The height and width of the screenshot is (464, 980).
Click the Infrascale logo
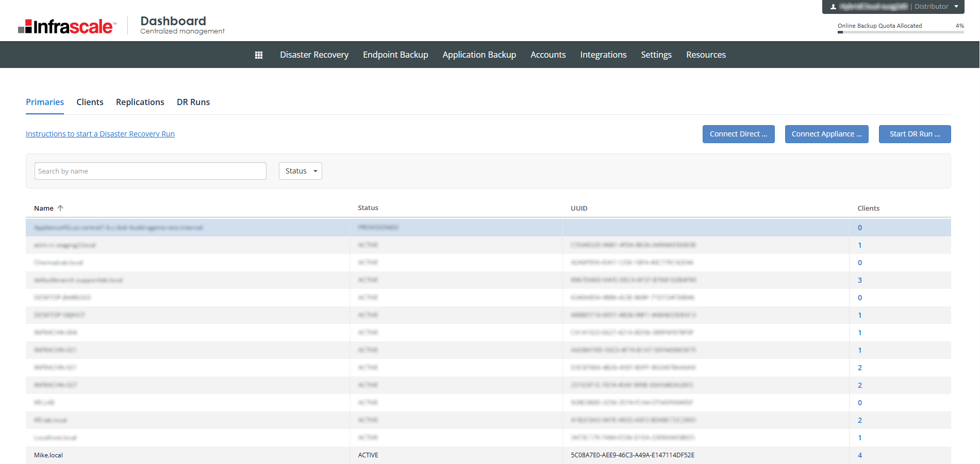click(x=67, y=27)
